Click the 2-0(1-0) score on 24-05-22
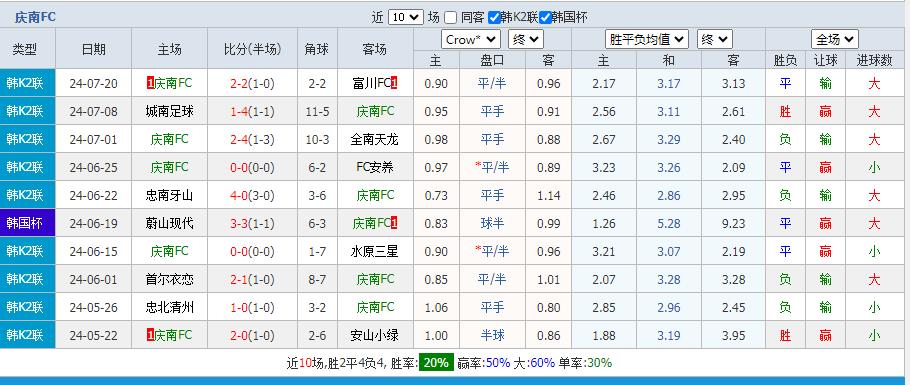 [252, 335]
